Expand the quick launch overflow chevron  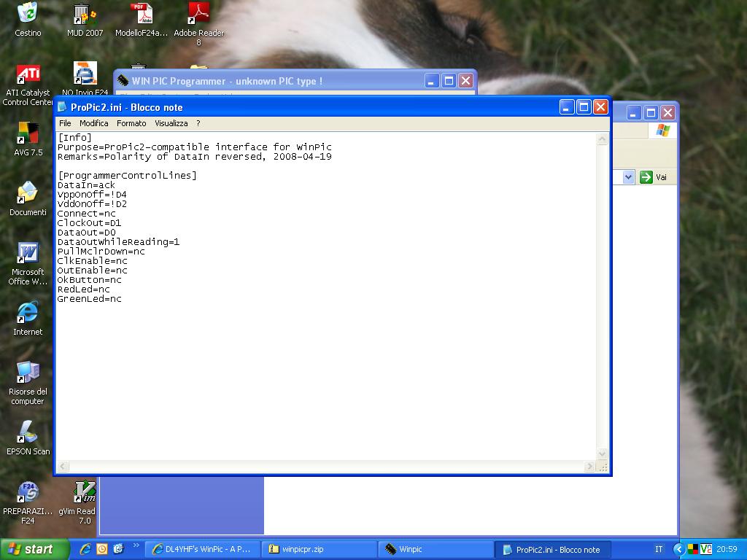click(135, 547)
